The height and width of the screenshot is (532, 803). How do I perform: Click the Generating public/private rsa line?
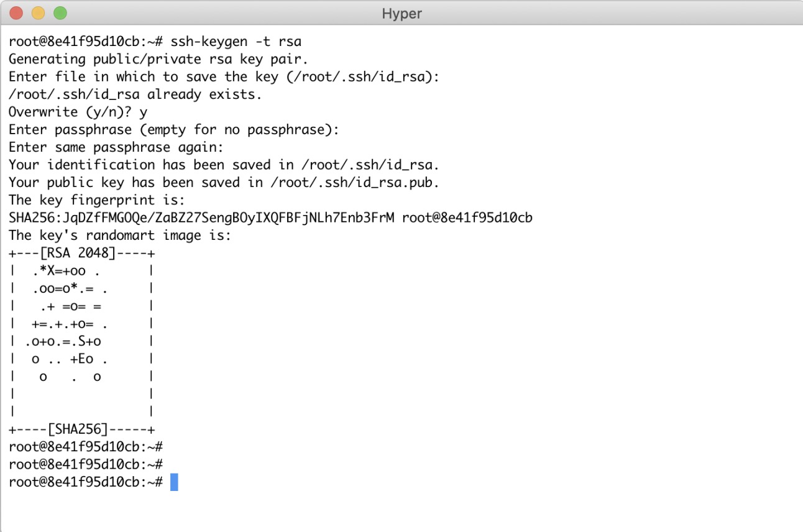click(x=158, y=60)
